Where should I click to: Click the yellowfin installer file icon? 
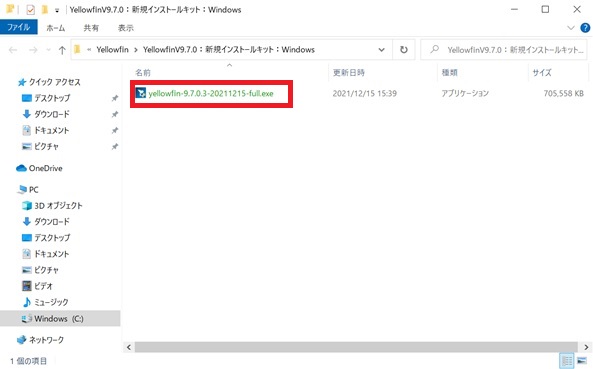141,93
